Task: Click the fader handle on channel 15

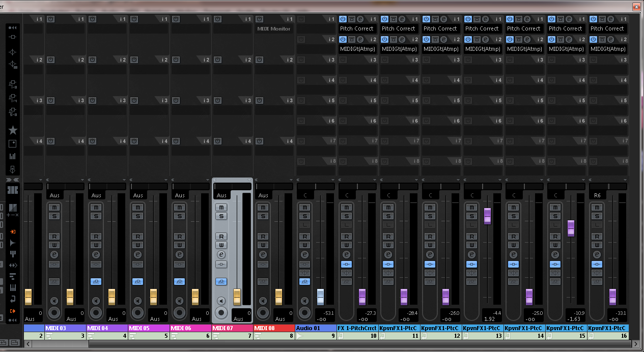Action: (571, 228)
